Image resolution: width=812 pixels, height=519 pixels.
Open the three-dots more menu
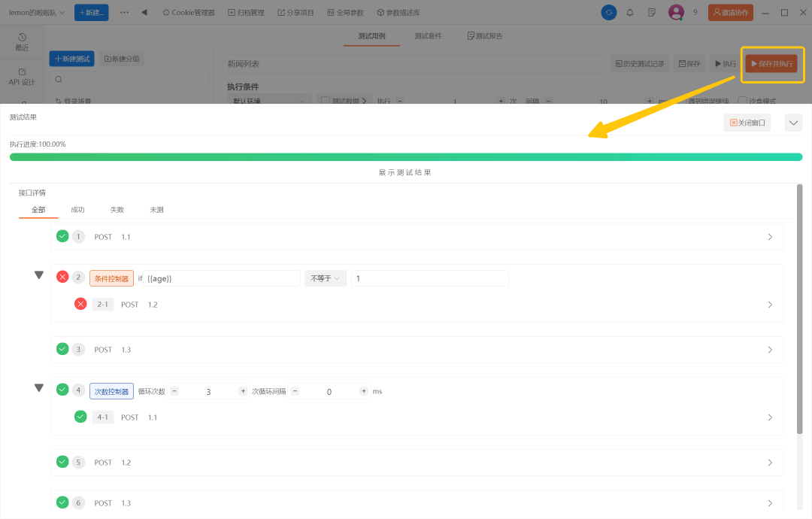[x=124, y=13]
